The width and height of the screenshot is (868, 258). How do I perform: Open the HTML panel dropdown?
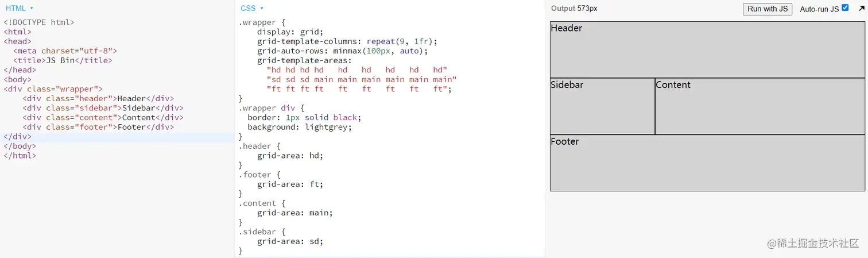20,8
